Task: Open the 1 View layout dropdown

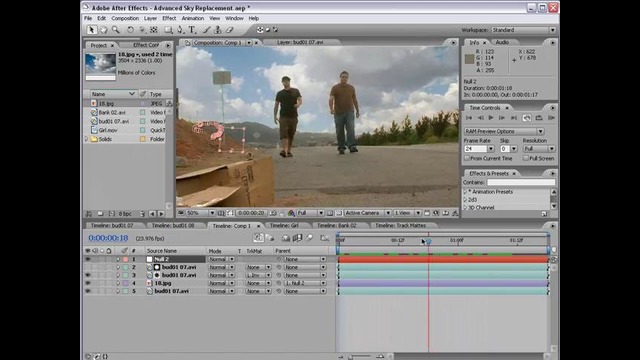Action: point(407,213)
